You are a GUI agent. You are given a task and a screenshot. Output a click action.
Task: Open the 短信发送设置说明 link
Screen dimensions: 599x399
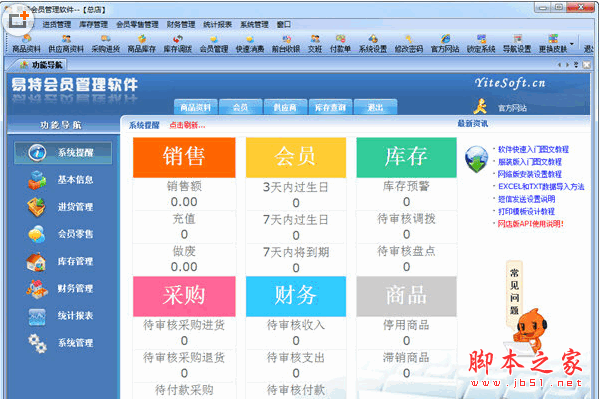526,199
